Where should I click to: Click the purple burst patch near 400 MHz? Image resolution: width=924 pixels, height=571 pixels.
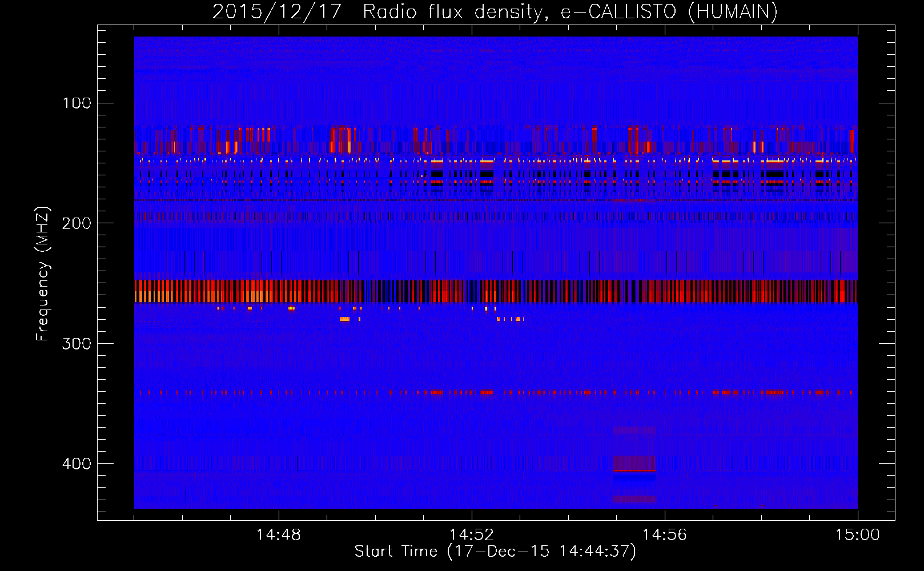pyautogui.click(x=634, y=463)
